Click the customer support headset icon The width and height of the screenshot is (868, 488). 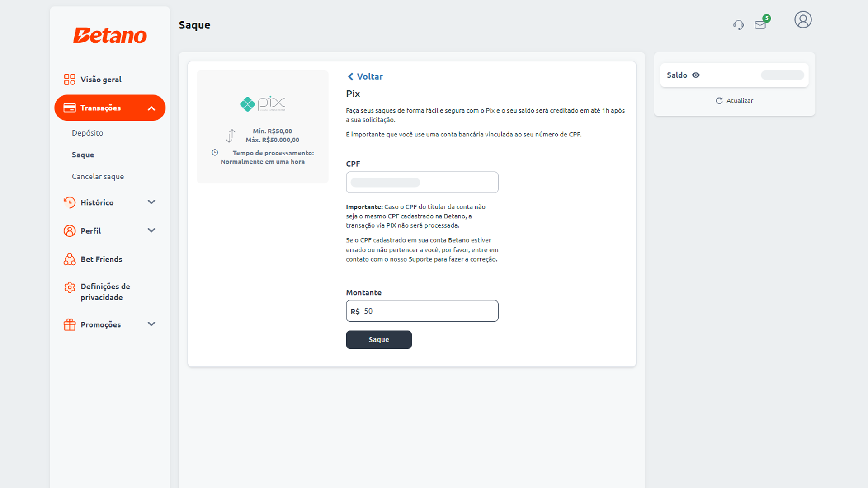[737, 20]
